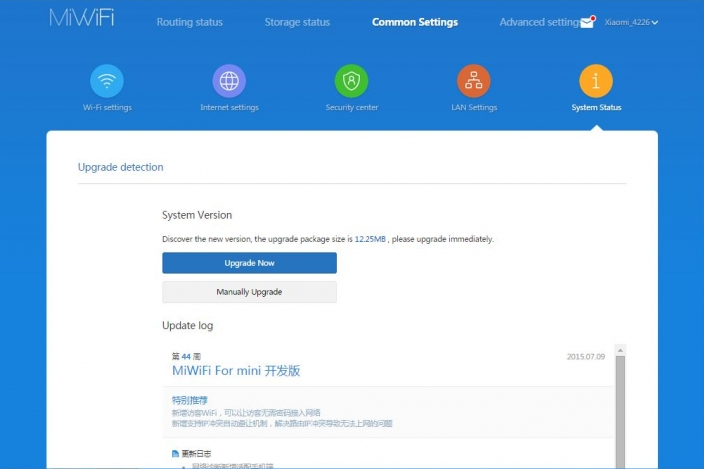Viewport: 704px width, 469px height.
Task: Click the Upgrade detection heading
Action: click(x=121, y=167)
